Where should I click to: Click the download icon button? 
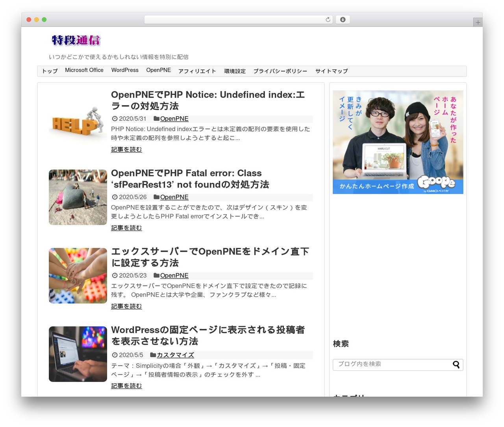point(343,20)
